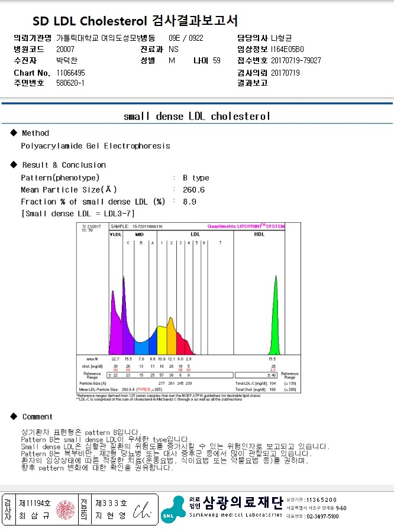Click the foundation name '삼광의료재단'

coord(243,503)
